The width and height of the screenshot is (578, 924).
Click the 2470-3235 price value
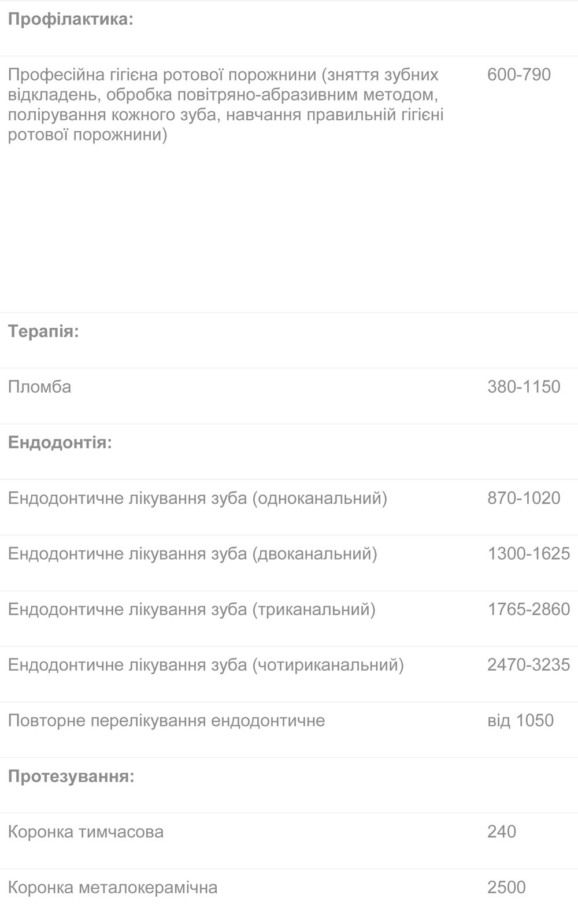pos(528,664)
